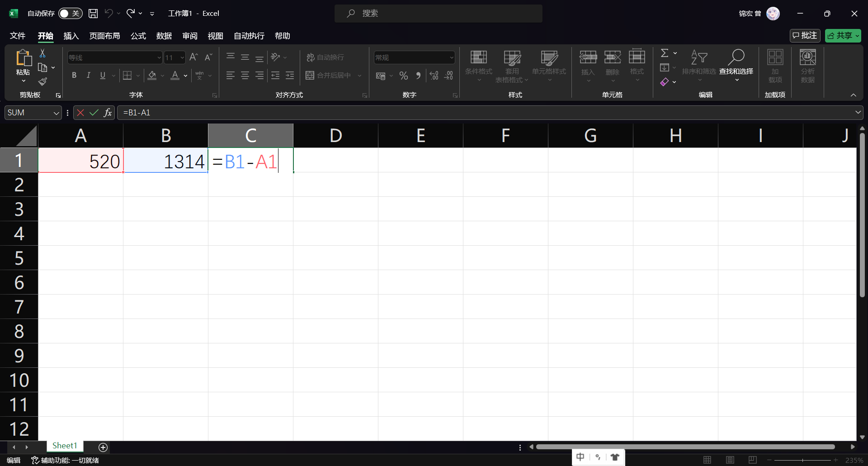Click the 条件格式 button

(x=479, y=66)
